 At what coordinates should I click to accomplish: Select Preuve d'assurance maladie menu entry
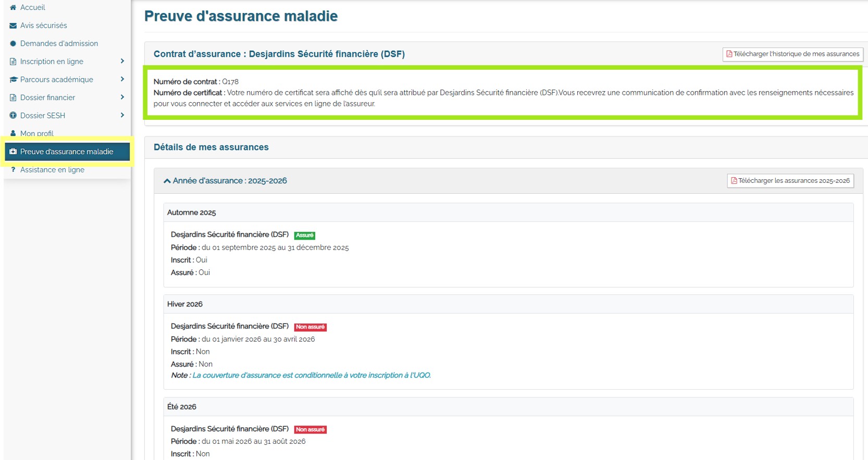[x=67, y=152]
